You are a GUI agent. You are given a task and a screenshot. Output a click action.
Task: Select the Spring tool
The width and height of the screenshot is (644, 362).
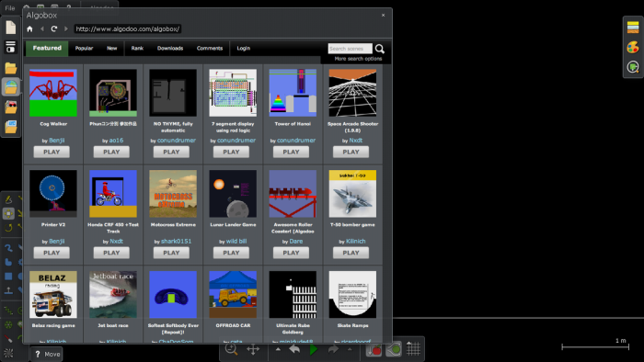8,311
